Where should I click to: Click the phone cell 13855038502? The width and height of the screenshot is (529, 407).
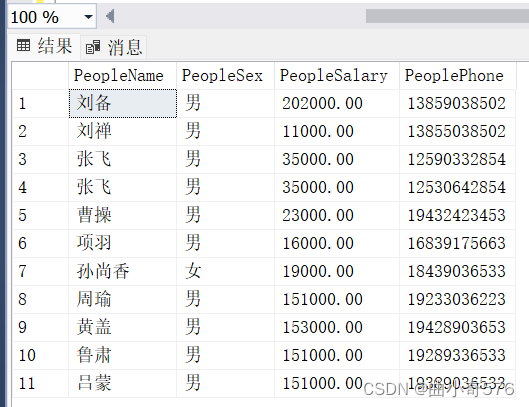pos(458,132)
